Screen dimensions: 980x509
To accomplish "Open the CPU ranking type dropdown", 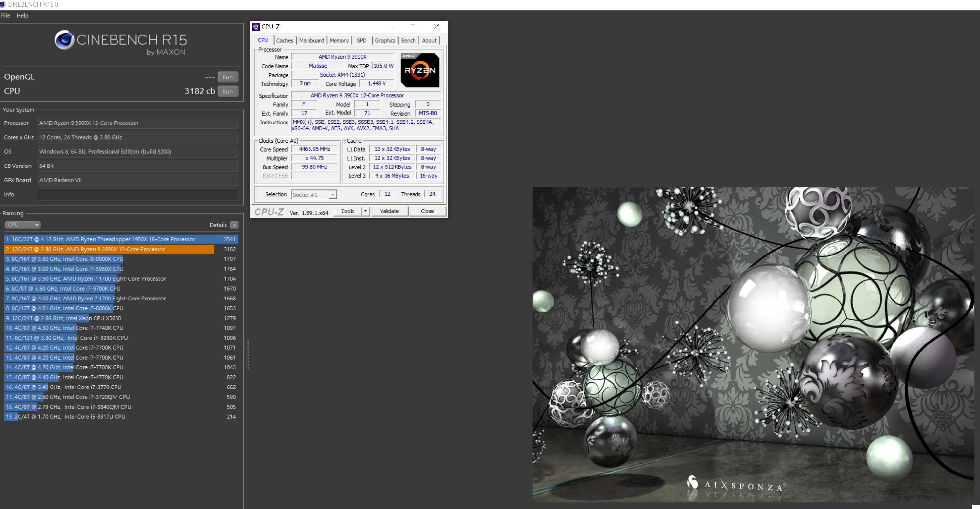I will click(22, 225).
